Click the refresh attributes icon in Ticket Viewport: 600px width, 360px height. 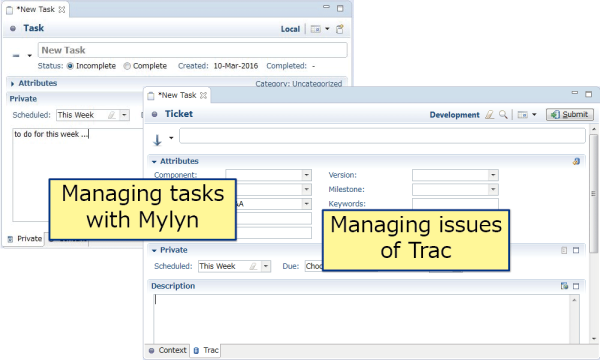[x=576, y=161]
